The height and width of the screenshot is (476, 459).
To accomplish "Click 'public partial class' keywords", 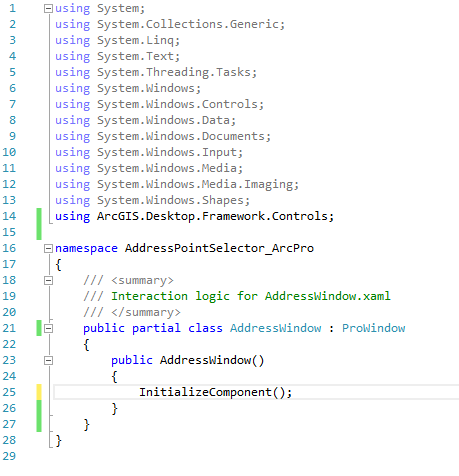I will pyautogui.click(x=153, y=328).
